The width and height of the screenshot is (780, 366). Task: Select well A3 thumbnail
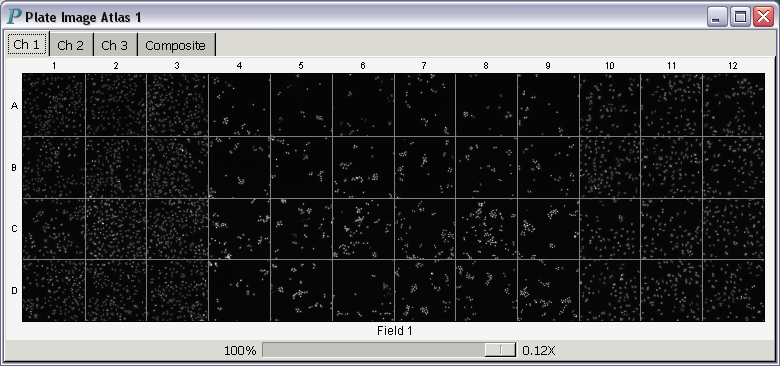tap(178, 104)
